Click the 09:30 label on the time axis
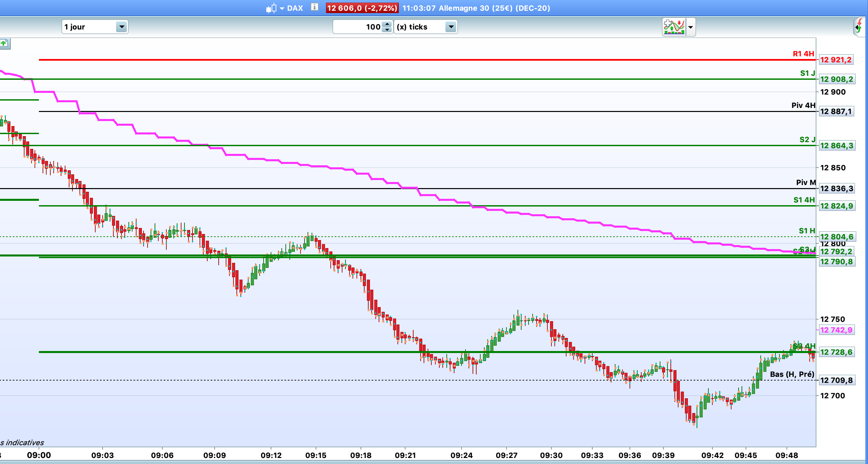Screen dimensions: 868x464 pyautogui.click(x=551, y=455)
